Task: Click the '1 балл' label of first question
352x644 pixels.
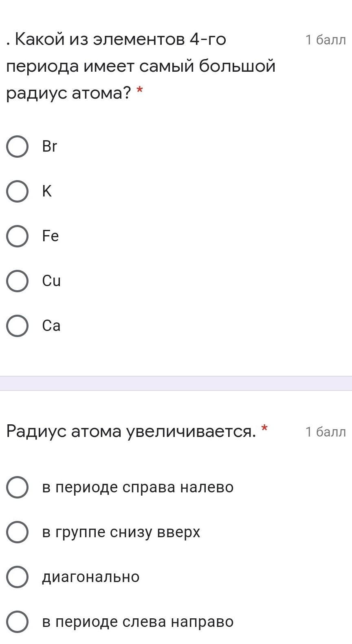Action: [326, 40]
